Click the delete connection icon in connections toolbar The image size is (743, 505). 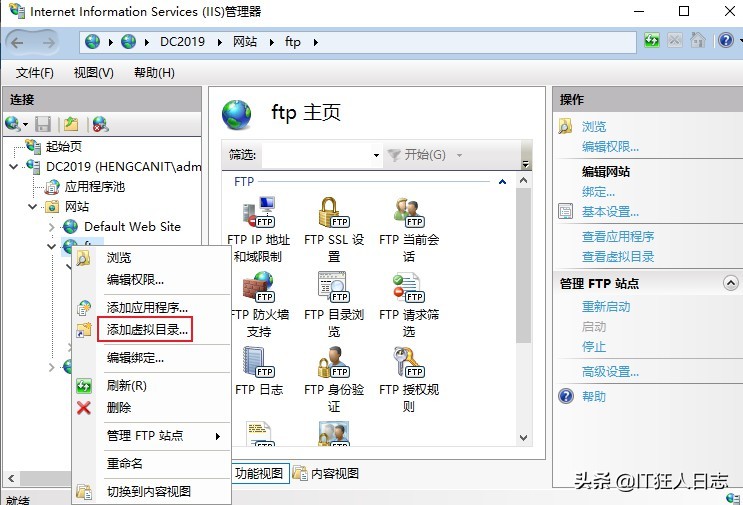[x=100, y=124]
